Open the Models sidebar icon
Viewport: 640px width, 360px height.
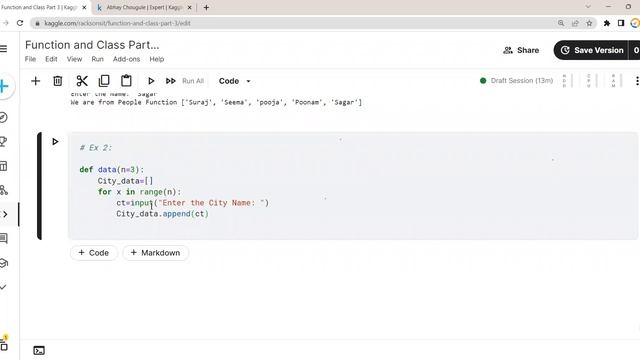click(4, 190)
